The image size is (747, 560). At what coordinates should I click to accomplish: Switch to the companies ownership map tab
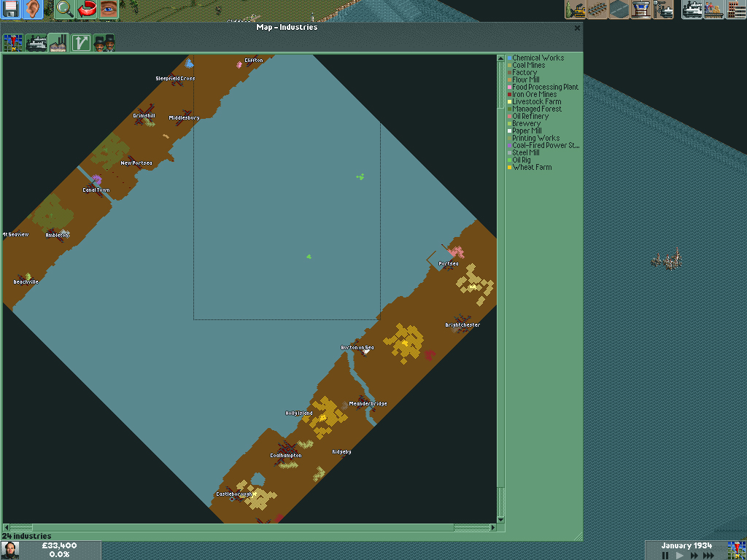(x=104, y=42)
